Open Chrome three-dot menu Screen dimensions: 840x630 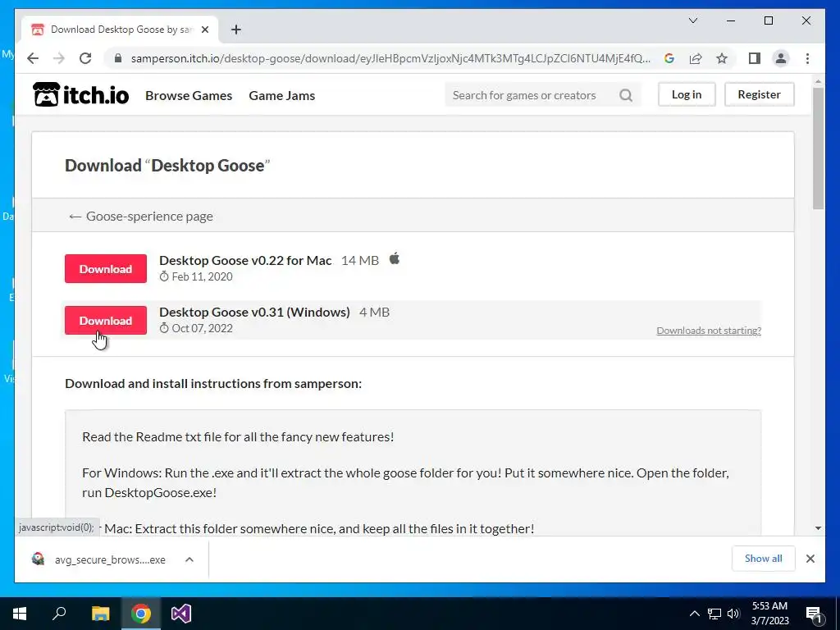(x=807, y=58)
